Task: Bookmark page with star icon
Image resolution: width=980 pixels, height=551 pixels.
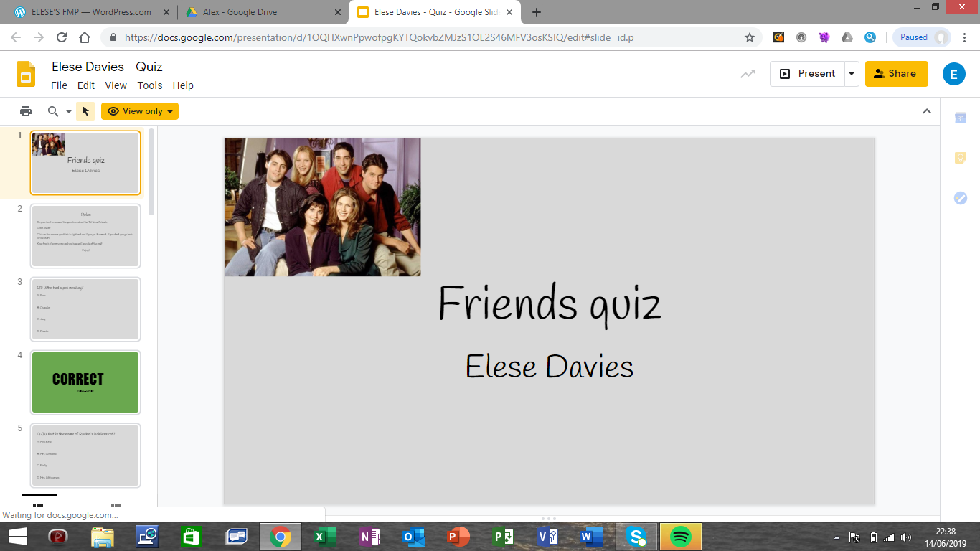Action: coord(750,37)
